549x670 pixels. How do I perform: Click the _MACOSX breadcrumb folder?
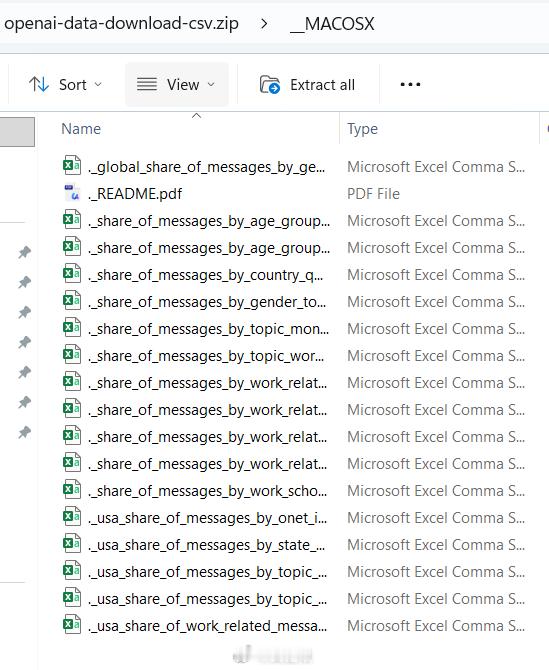(x=332, y=24)
